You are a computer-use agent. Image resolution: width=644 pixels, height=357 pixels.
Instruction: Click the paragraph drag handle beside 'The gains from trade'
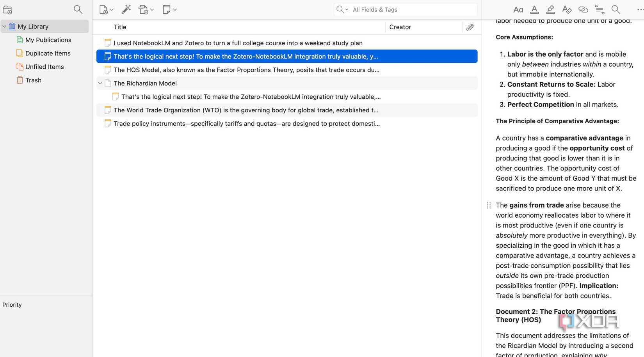489,205
